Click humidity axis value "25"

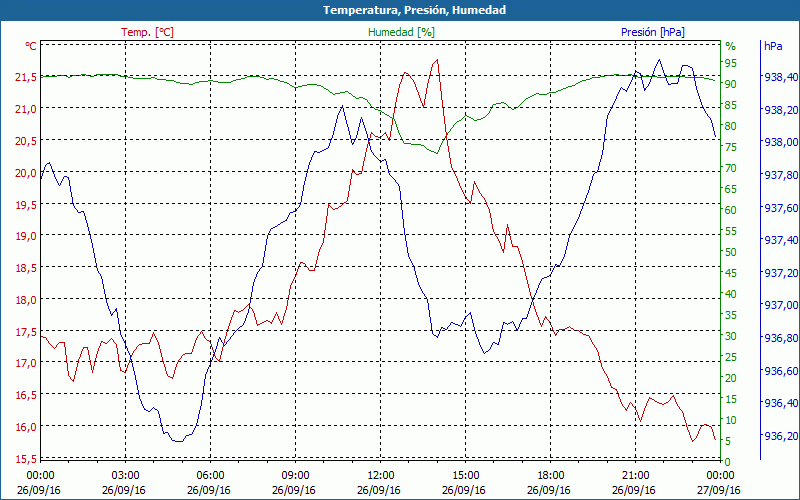pyautogui.click(x=731, y=357)
